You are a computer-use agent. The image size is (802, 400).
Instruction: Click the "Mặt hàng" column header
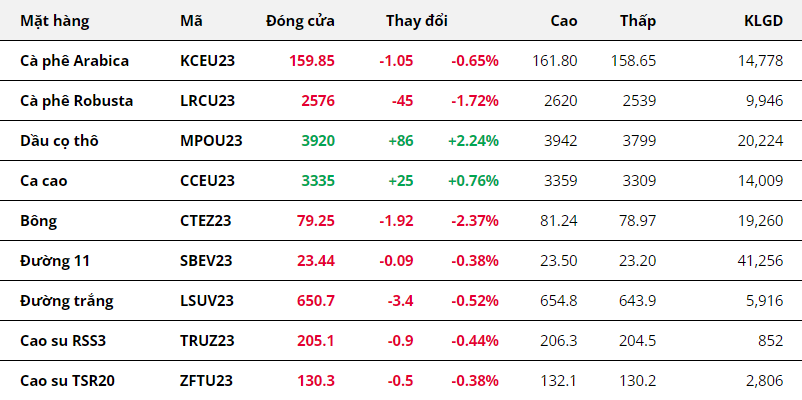[54, 20]
